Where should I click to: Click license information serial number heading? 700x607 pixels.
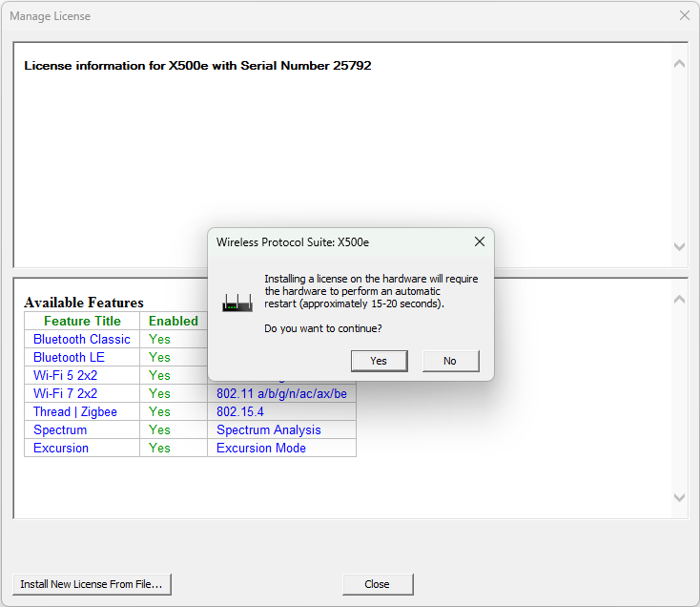(x=197, y=66)
